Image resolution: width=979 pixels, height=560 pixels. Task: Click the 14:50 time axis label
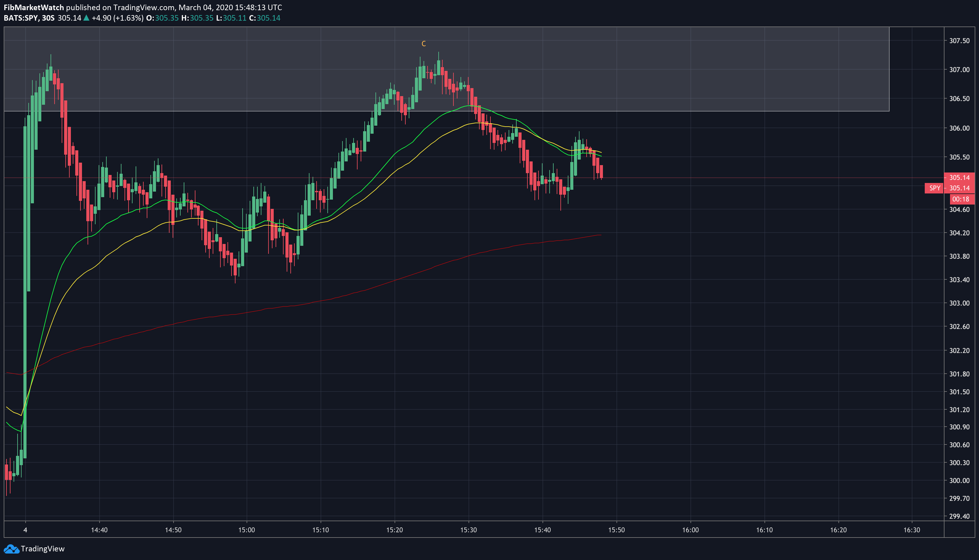(173, 530)
